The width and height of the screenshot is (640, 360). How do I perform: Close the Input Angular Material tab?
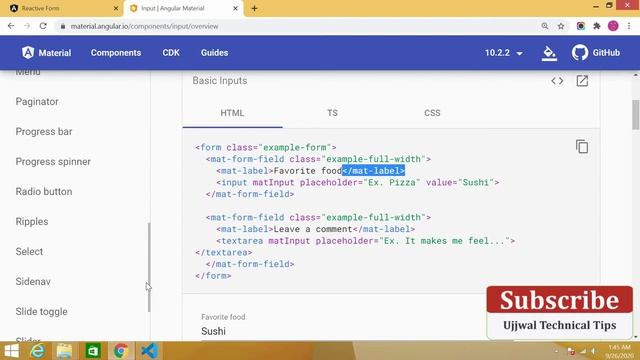tap(236, 8)
